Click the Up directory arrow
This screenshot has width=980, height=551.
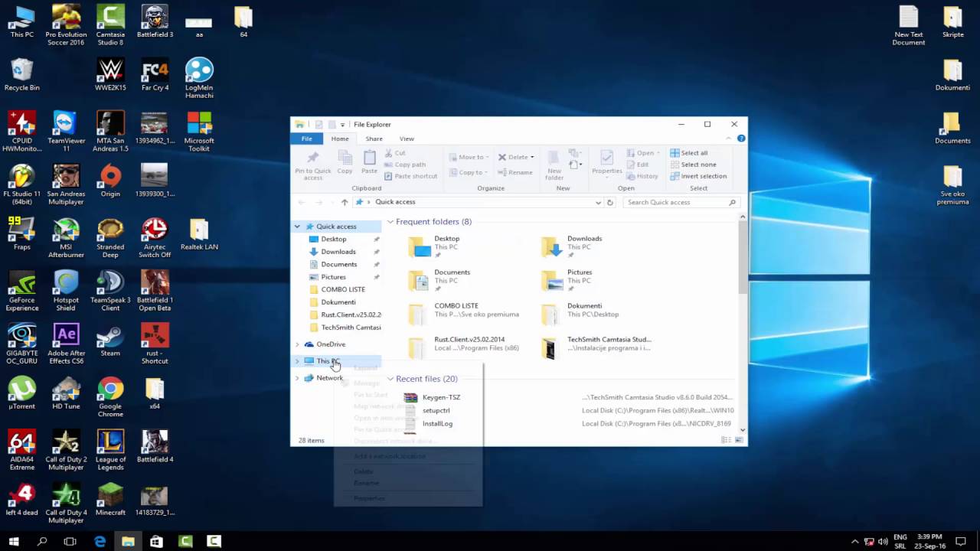pyautogui.click(x=345, y=202)
